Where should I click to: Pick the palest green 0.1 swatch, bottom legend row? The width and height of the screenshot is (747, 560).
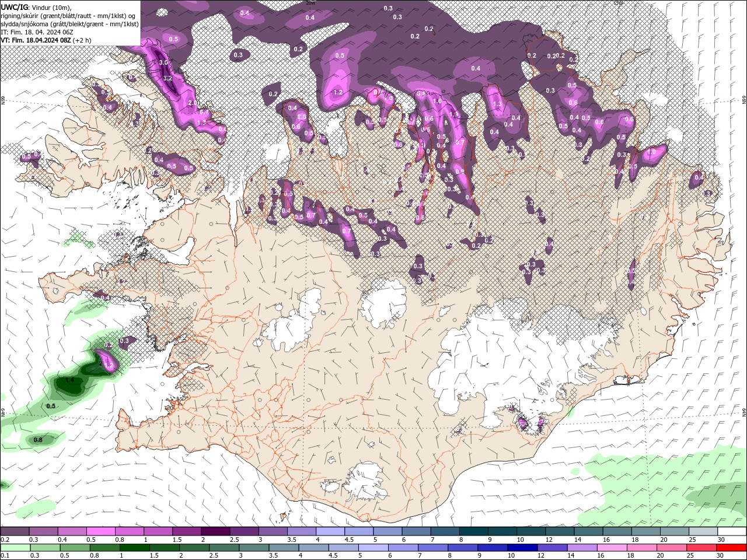(x=15, y=548)
